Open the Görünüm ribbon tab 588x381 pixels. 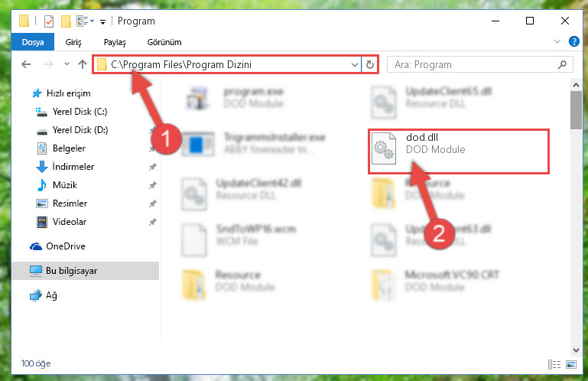coord(164,42)
